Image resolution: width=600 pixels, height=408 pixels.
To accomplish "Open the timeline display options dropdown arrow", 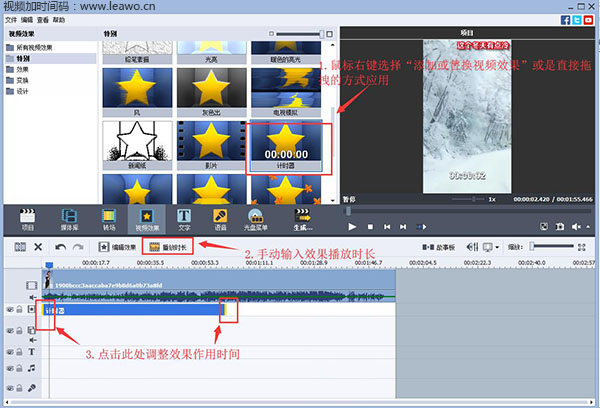I will click(497, 247).
